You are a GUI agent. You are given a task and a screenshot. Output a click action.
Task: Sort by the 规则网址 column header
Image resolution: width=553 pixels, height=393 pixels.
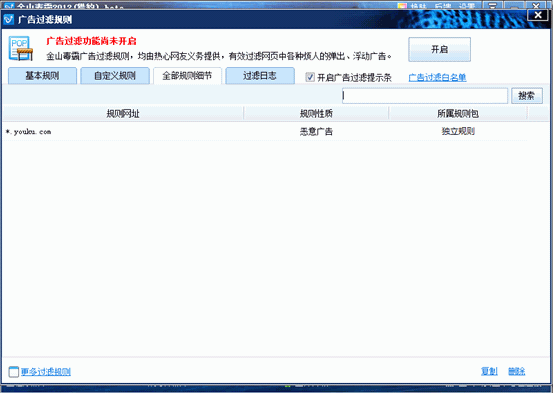point(123,114)
